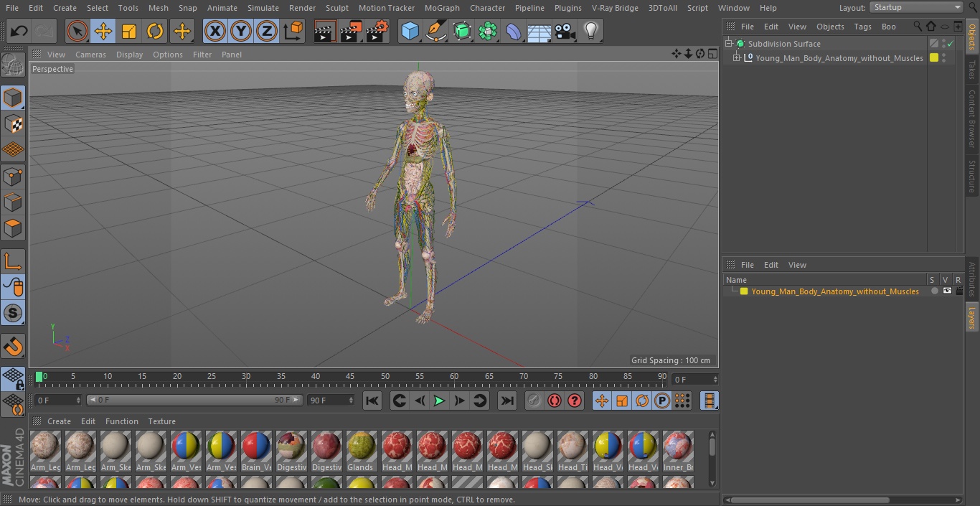Image resolution: width=980 pixels, height=506 pixels.
Task: Record active objects keyframe
Action: coord(534,400)
